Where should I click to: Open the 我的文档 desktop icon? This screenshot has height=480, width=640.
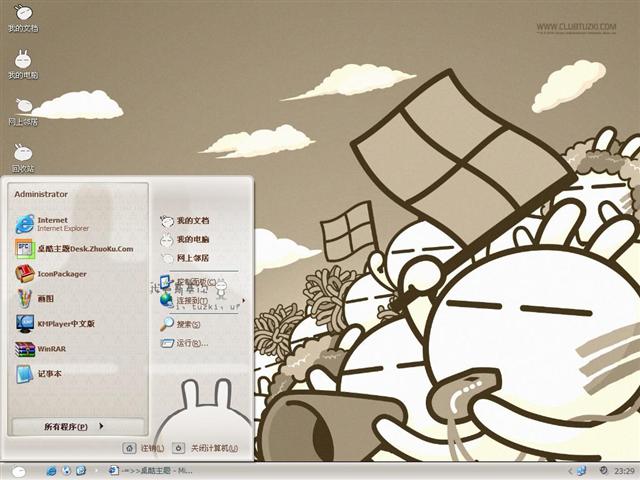click(23, 18)
